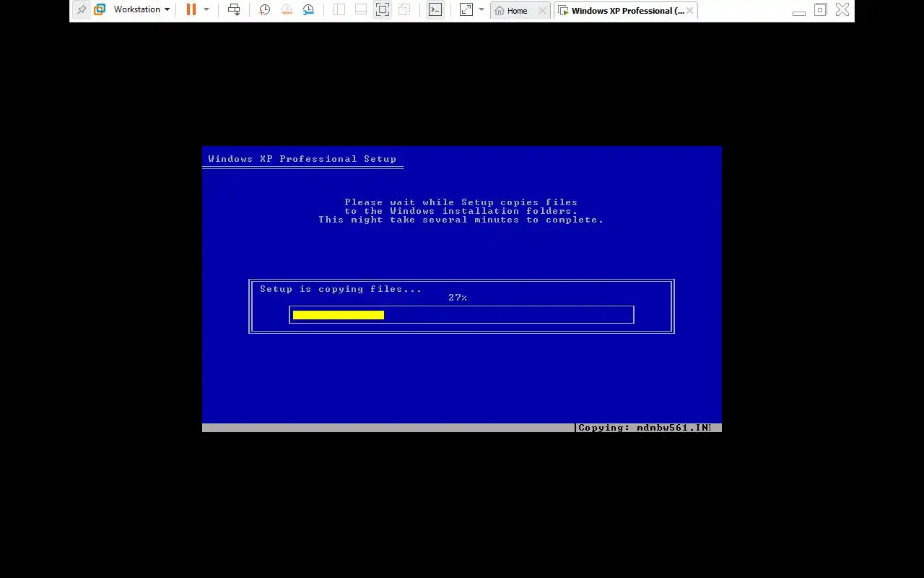Viewport: 924px width, 578px height.
Task: Click Send Ctrl+Alt+Del icon
Action: pos(234,10)
